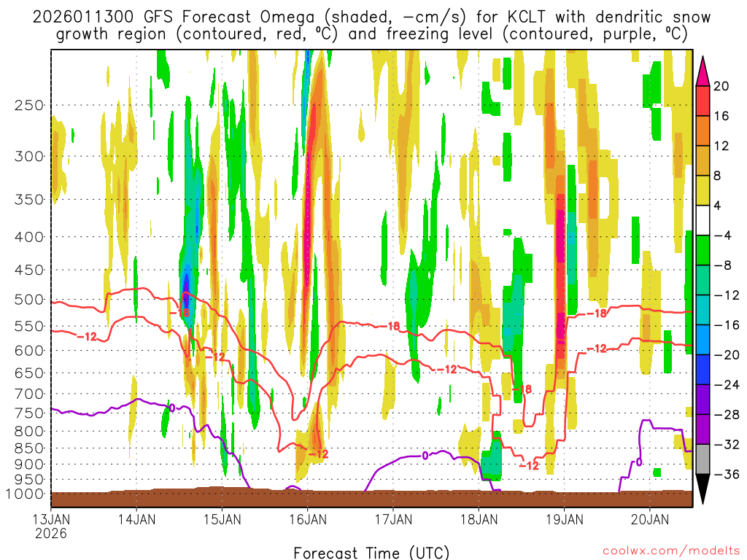This screenshot has width=747, height=560.
Task: Pick the yellow 4-to-8 colorbar swatch
Action: pos(703,191)
